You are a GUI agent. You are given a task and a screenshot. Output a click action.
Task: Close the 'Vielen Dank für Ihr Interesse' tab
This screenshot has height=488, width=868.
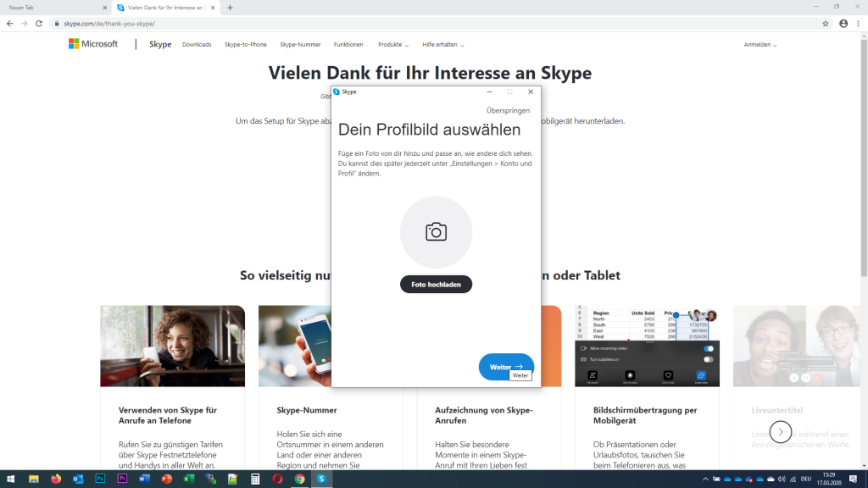213,8
